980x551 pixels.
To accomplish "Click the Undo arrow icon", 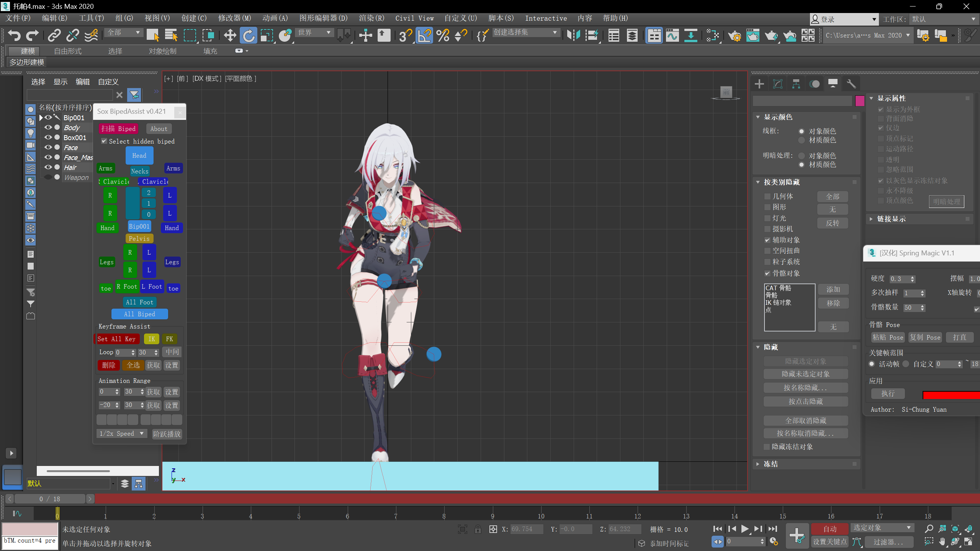I will 14,35.
